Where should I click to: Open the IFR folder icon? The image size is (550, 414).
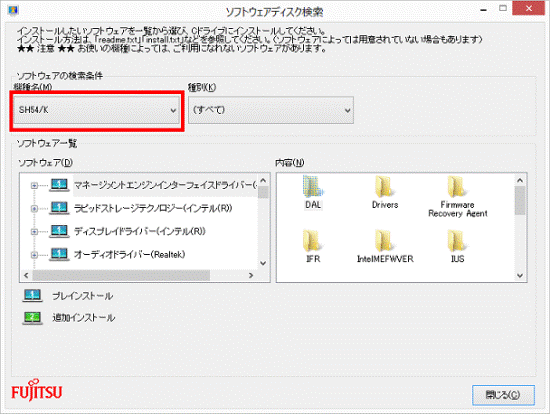point(313,241)
